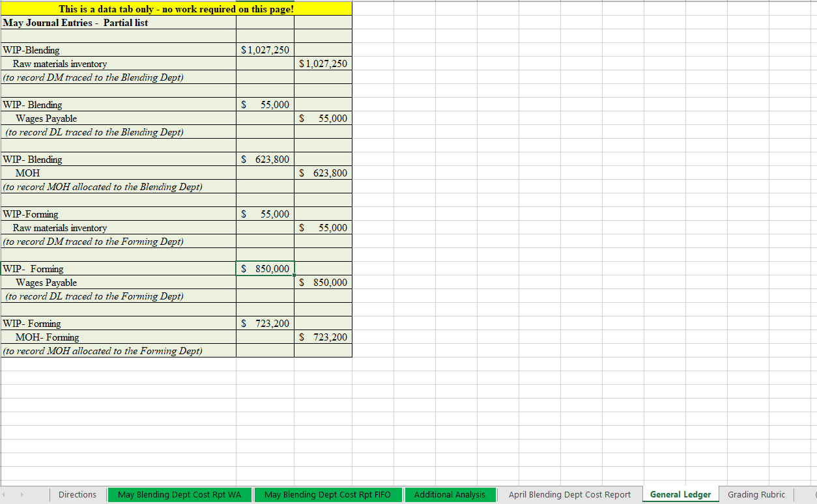Switch to the Directions tab
Viewport: 817px width, 504px height.
pyautogui.click(x=77, y=494)
